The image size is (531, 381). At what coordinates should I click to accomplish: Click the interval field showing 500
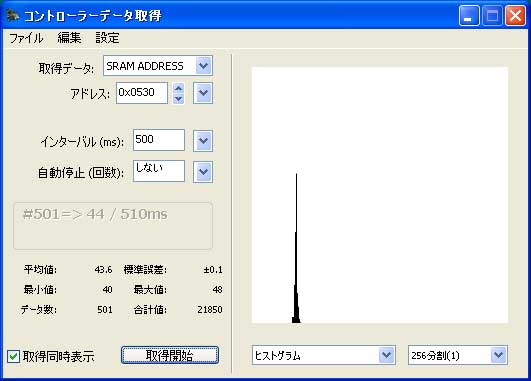pos(159,140)
